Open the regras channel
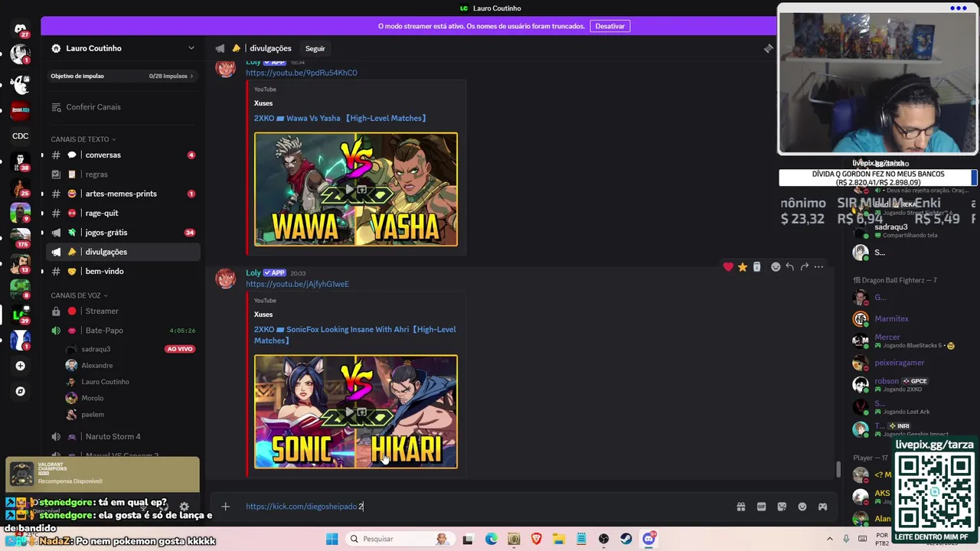Viewport: 980px width, 551px height. [122, 174]
